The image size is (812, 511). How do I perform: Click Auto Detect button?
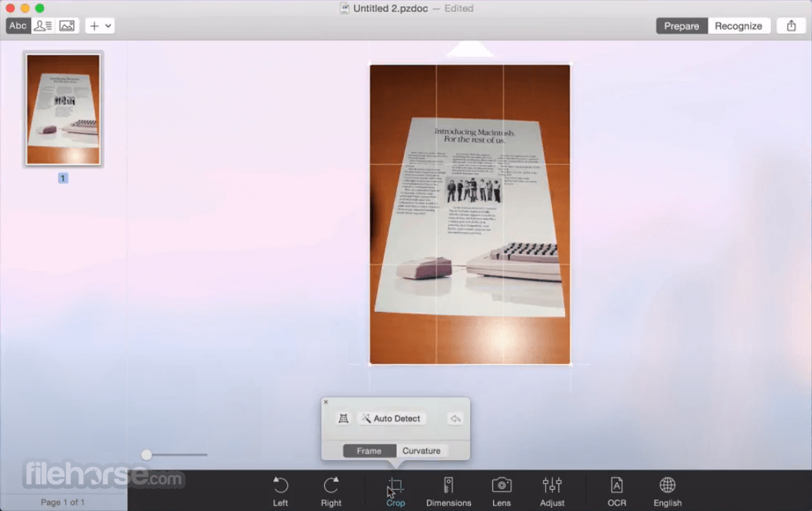click(392, 418)
